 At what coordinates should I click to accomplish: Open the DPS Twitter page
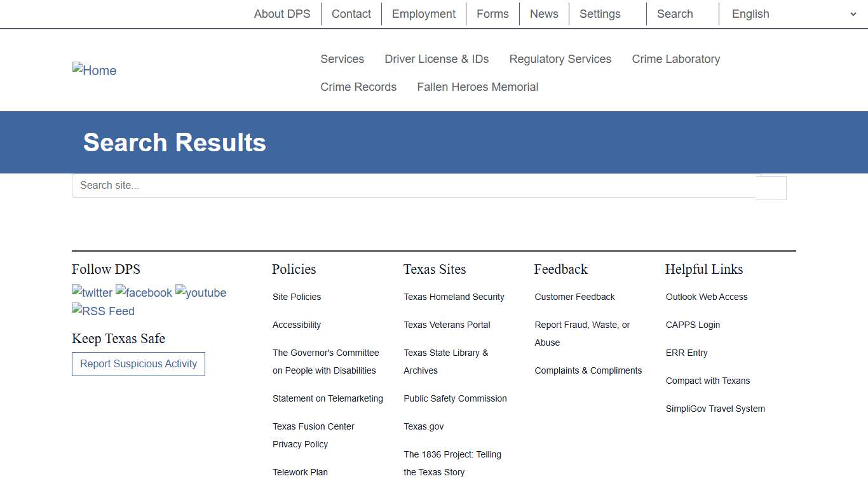click(92, 292)
